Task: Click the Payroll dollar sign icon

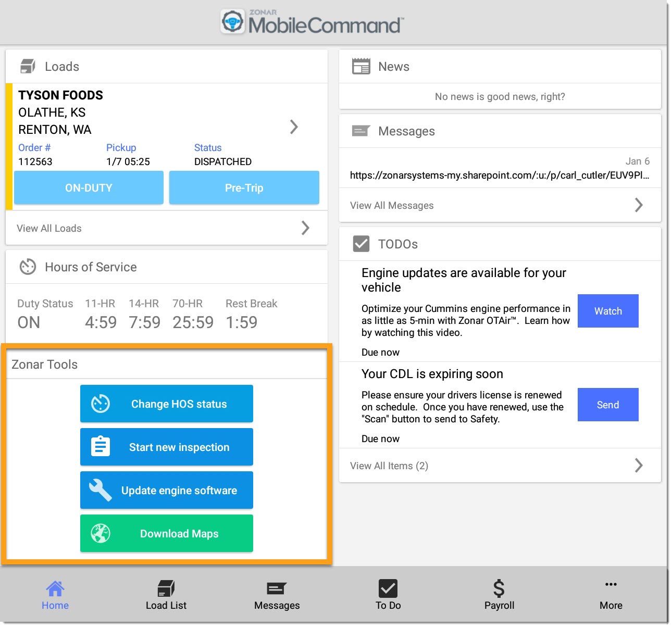Action: [499, 588]
